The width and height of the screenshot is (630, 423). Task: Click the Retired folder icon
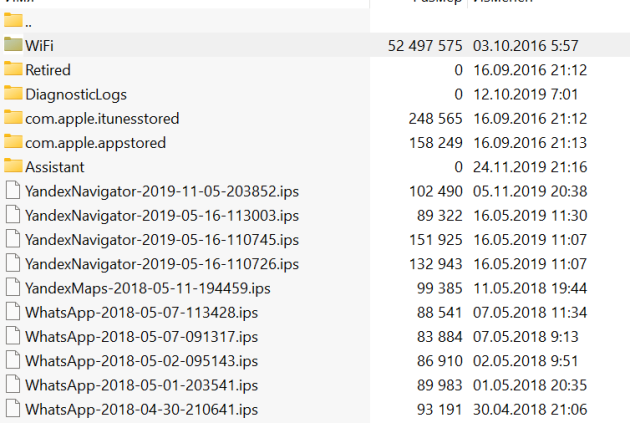click(13, 70)
